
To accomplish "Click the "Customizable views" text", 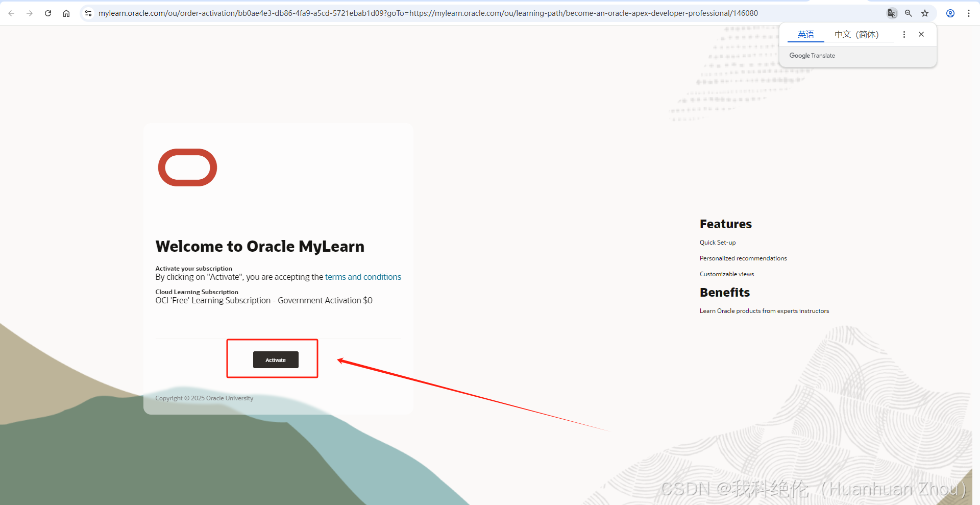I will [727, 274].
